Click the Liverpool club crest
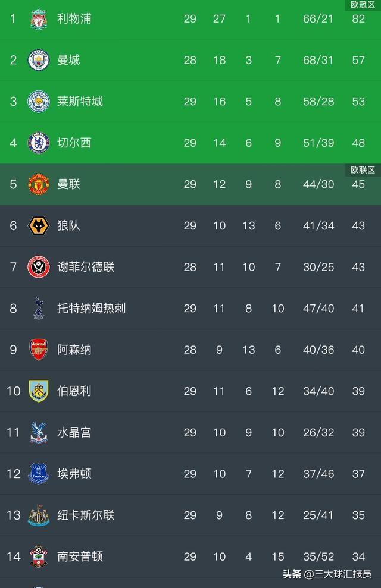This screenshot has width=381, height=588. 39,19
